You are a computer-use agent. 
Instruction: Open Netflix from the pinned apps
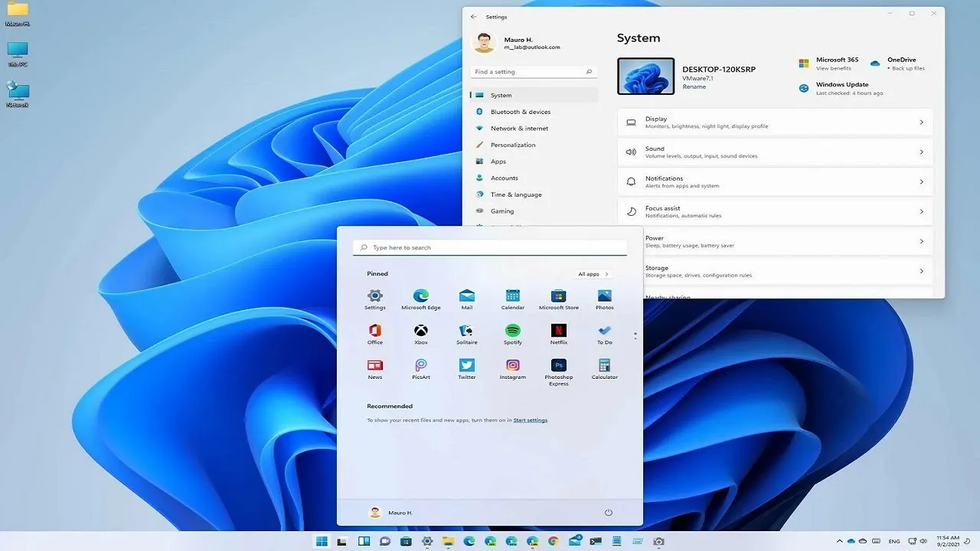(559, 334)
